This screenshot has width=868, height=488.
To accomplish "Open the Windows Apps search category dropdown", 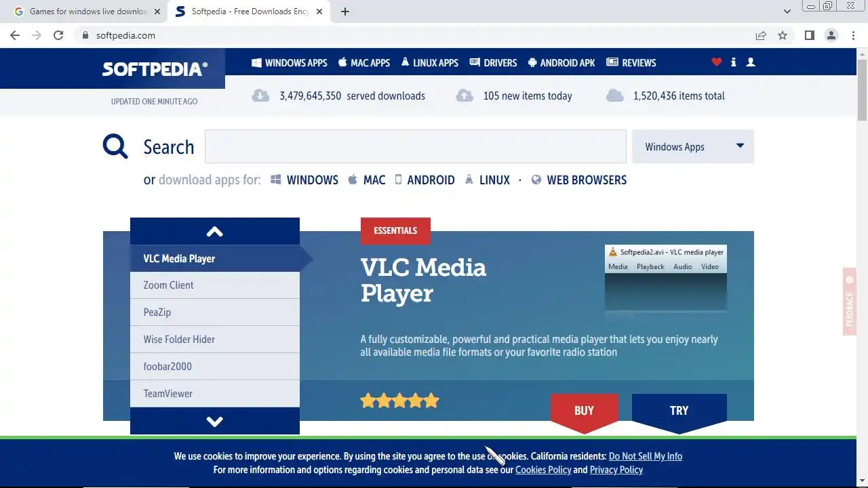I will click(x=693, y=146).
